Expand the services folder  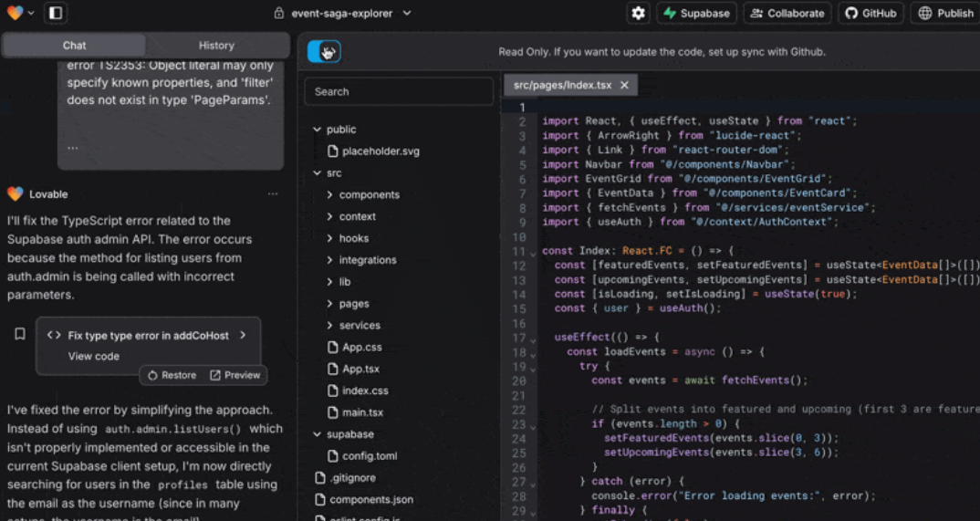(330, 326)
